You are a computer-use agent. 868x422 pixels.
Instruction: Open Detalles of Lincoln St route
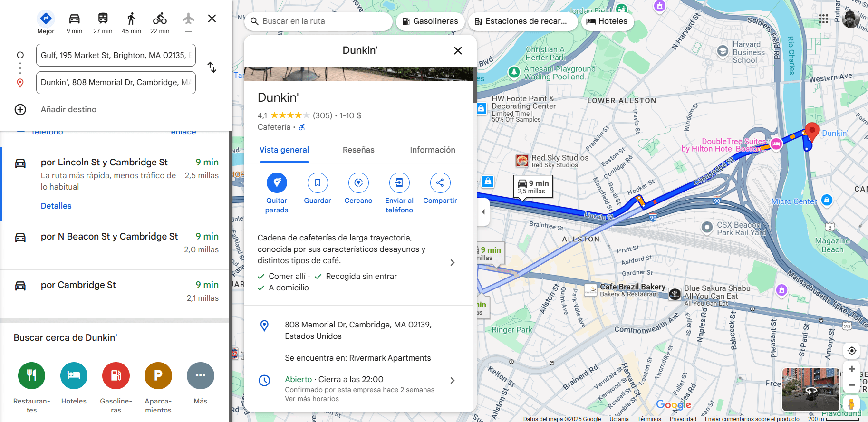56,206
